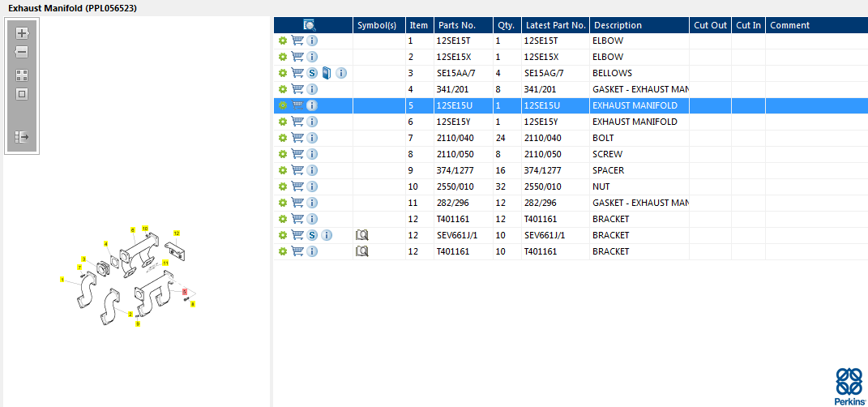Add ELBOW 12SE15T to the cart
Viewport: 868px width, 407px height.
297,41
